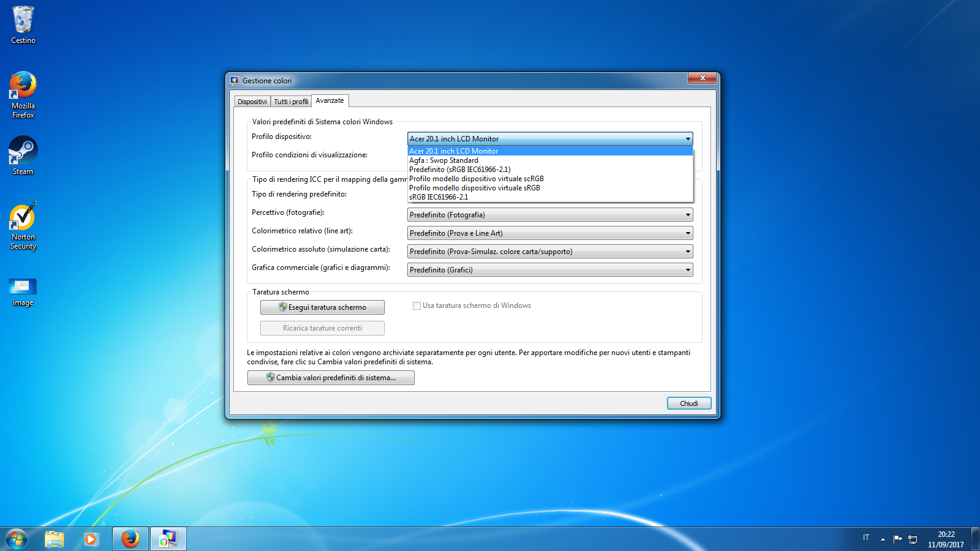Pick Profilo modello dispositivo virtuale scRGB
Viewport: 980px width, 551px height.
click(x=550, y=179)
